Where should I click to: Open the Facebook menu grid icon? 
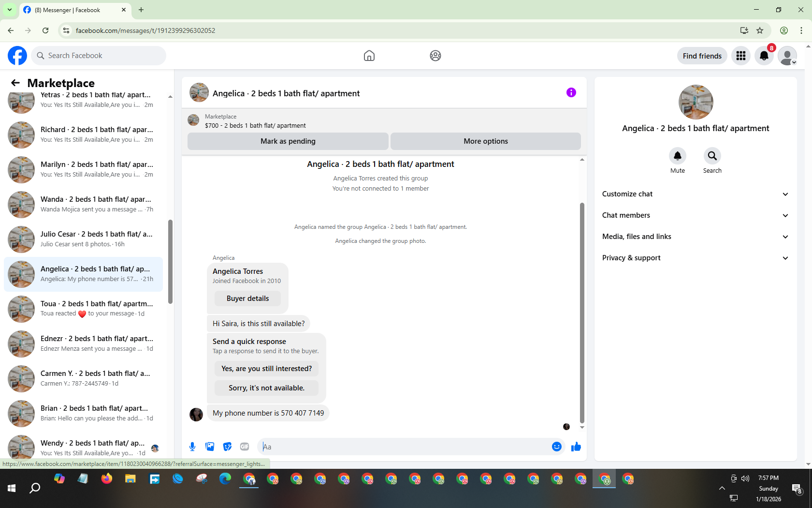coord(741,56)
